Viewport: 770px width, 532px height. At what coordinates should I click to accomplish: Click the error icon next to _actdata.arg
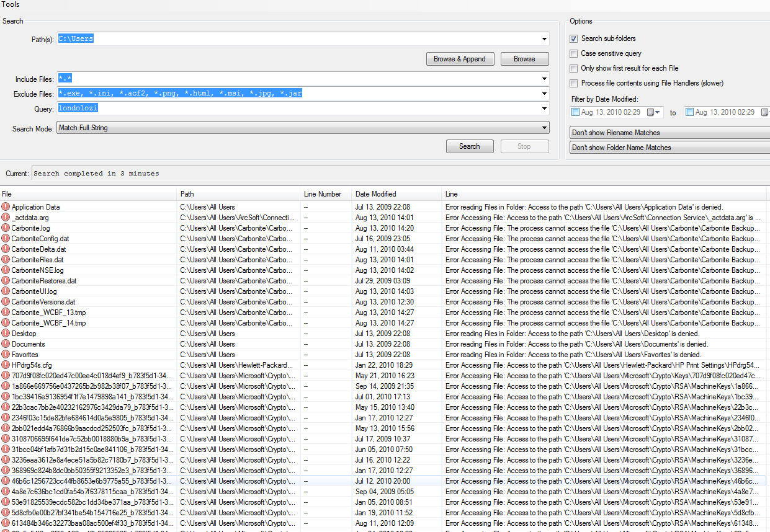click(x=6, y=218)
